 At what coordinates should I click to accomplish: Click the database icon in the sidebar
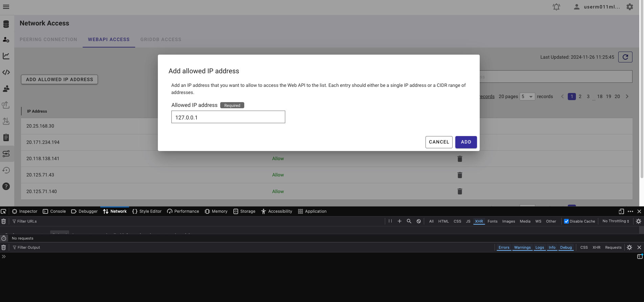pyautogui.click(x=6, y=24)
